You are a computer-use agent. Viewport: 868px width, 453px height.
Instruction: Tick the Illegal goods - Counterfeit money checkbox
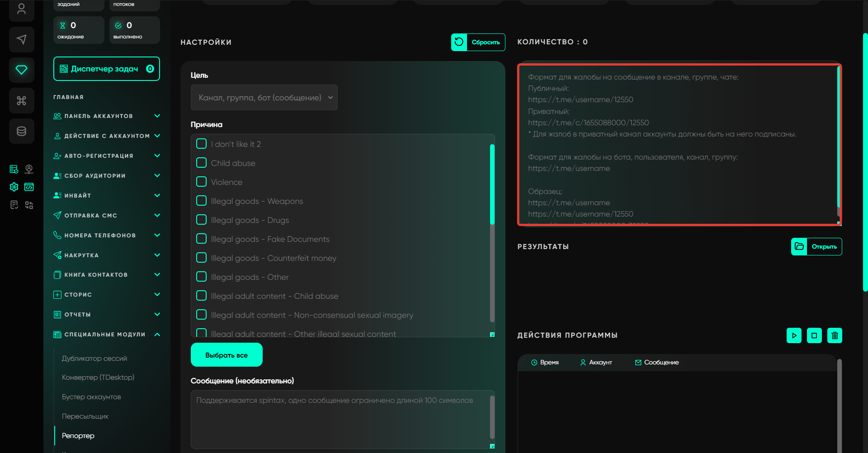202,258
